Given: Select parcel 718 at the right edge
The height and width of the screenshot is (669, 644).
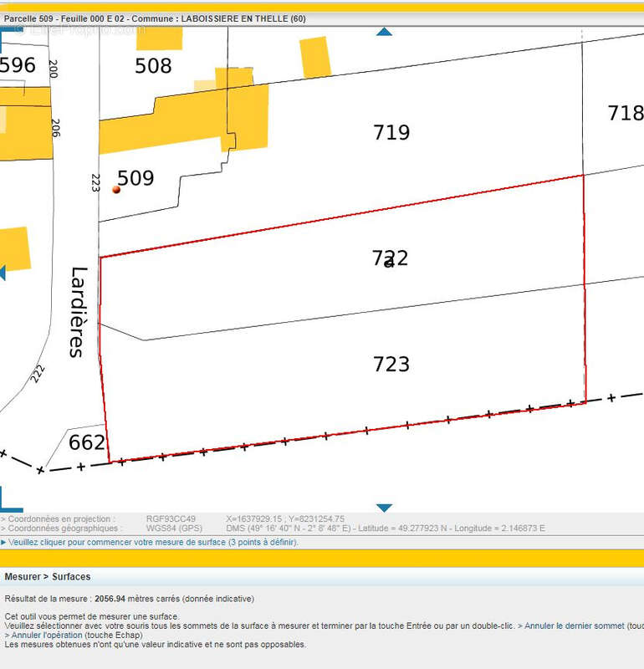Looking at the screenshot, I should 624,113.
